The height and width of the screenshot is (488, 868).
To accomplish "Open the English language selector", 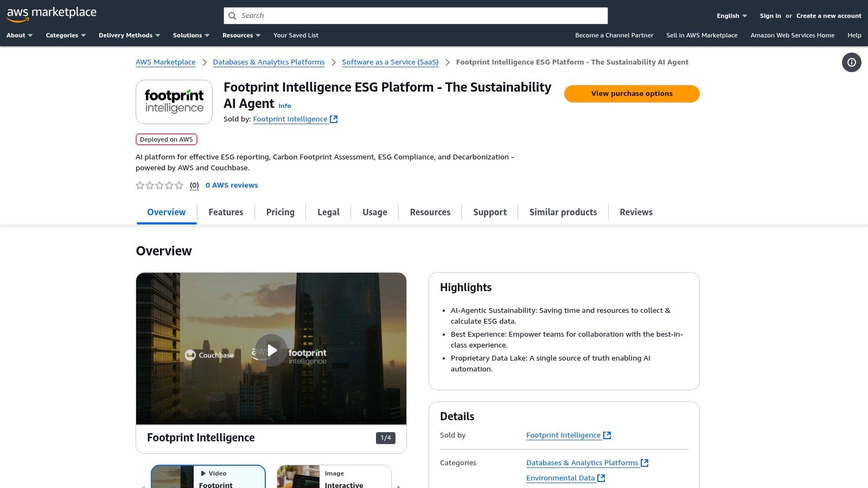I will point(732,16).
